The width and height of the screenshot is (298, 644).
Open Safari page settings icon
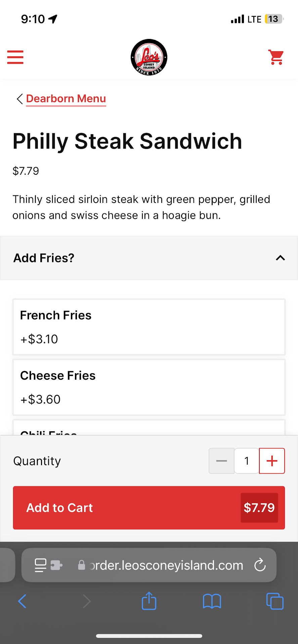tap(41, 565)
